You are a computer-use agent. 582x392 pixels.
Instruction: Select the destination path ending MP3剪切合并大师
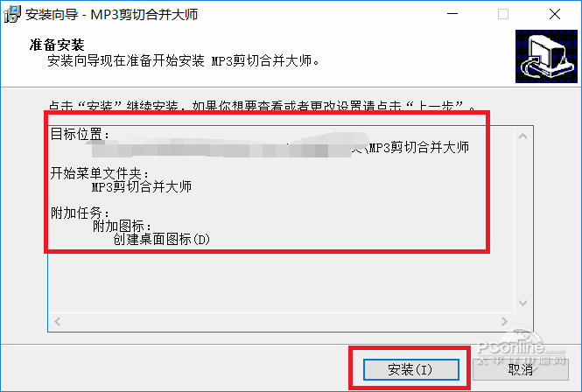coord(280,147)
